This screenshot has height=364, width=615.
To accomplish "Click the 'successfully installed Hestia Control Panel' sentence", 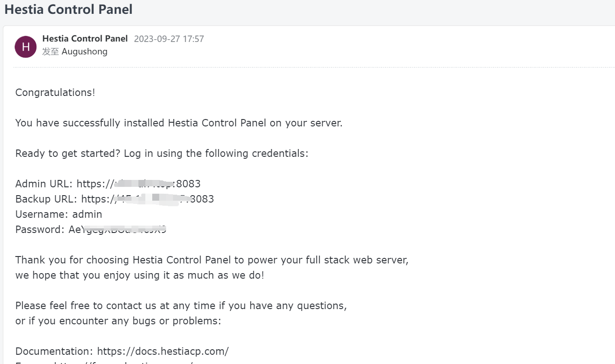I will click(x=179, y=123).
